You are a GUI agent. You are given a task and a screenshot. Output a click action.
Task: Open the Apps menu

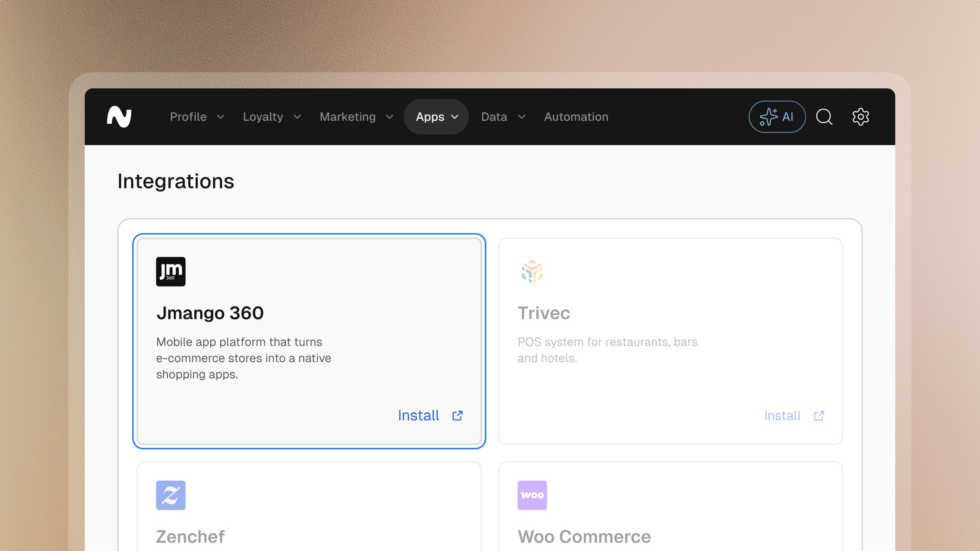tap(436, 117)
